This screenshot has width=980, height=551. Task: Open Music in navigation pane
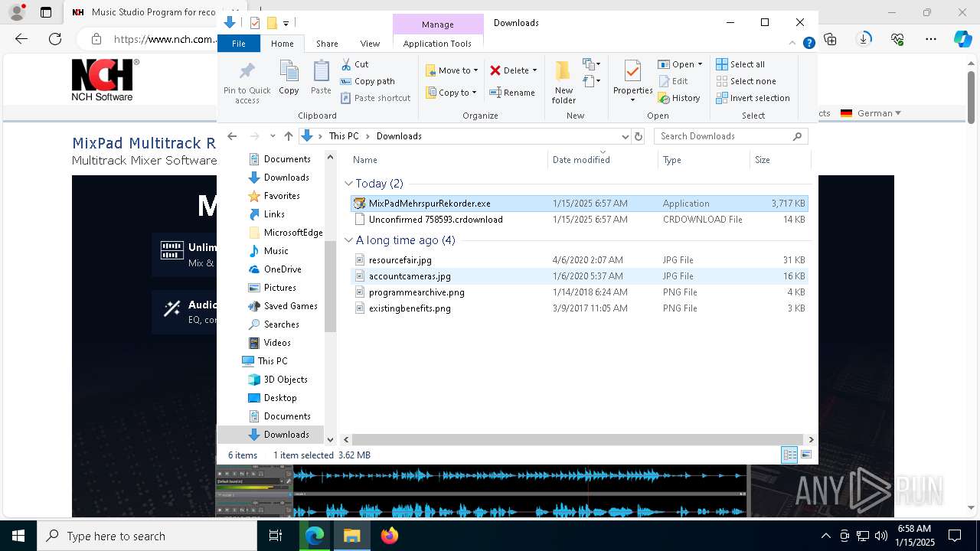click(276, 251)
